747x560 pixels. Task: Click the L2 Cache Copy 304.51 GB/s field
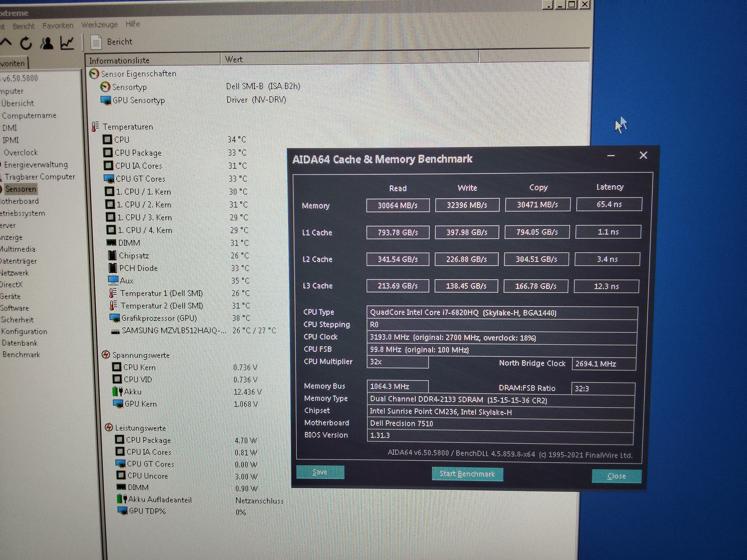(x=536, y=259)
